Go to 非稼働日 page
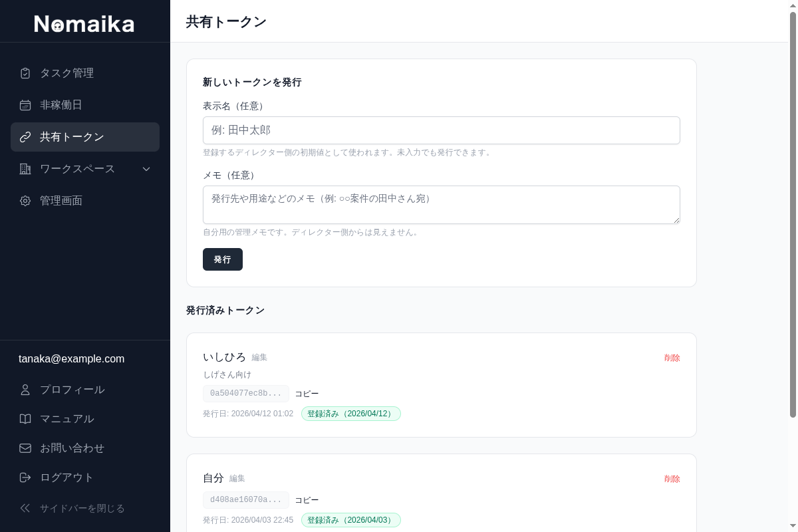 (x=85, y=105)
